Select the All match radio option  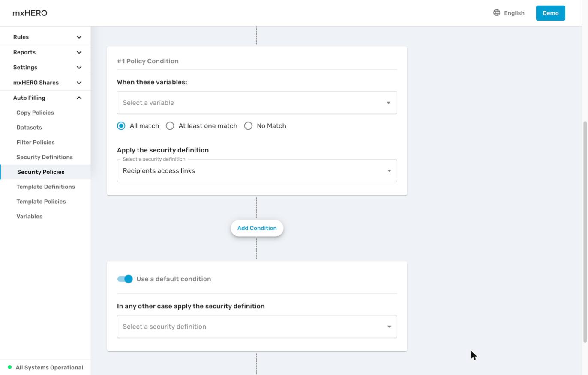(121, 126)
